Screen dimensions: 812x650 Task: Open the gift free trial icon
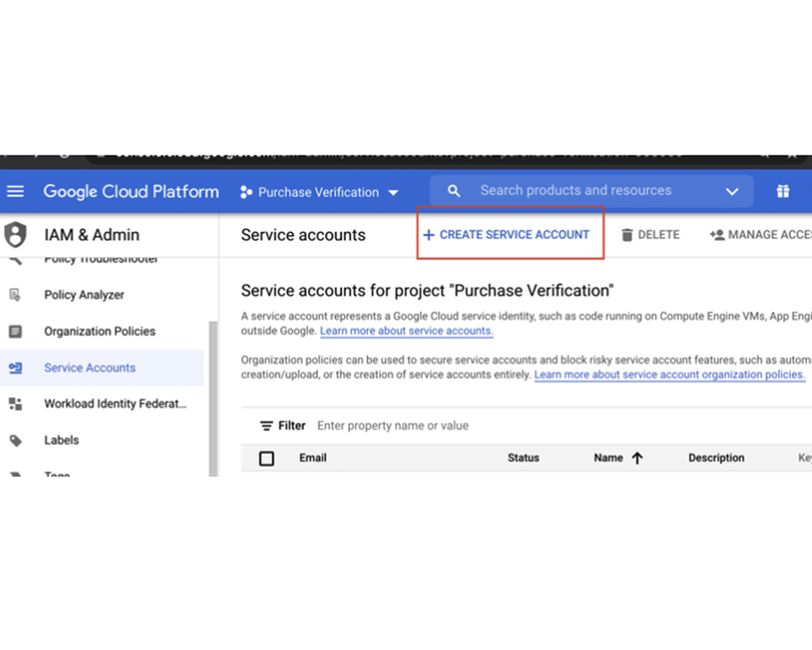(x=783, y=191)
